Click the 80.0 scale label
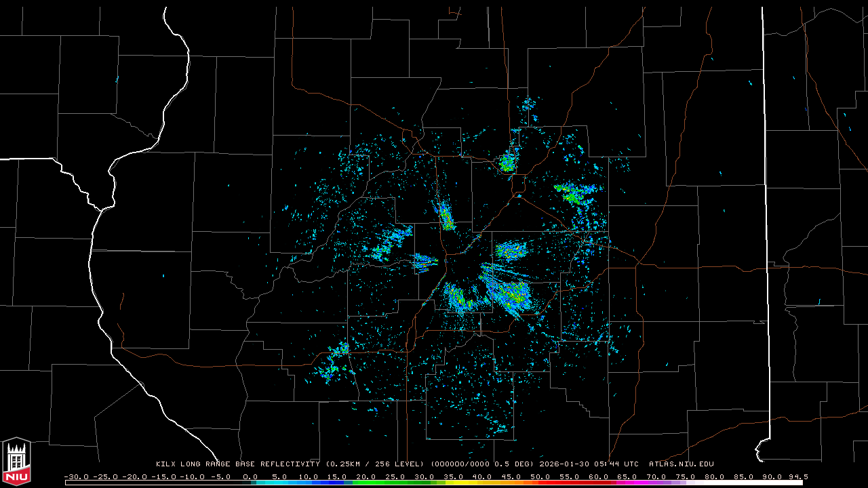Image resolution: width=868 pixels, height=488 pixels. pyautogui.click(x=715, y=476)
